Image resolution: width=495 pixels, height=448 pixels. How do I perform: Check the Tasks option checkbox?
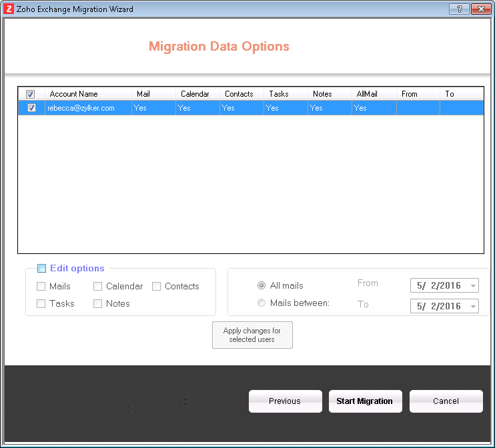pyautogui.click(x=41, y=304)
